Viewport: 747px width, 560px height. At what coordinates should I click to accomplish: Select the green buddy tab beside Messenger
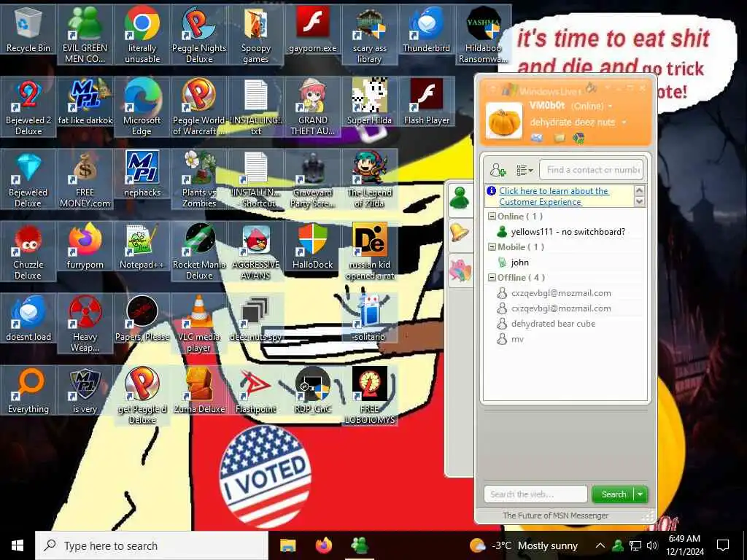click(x=460, y=198)
